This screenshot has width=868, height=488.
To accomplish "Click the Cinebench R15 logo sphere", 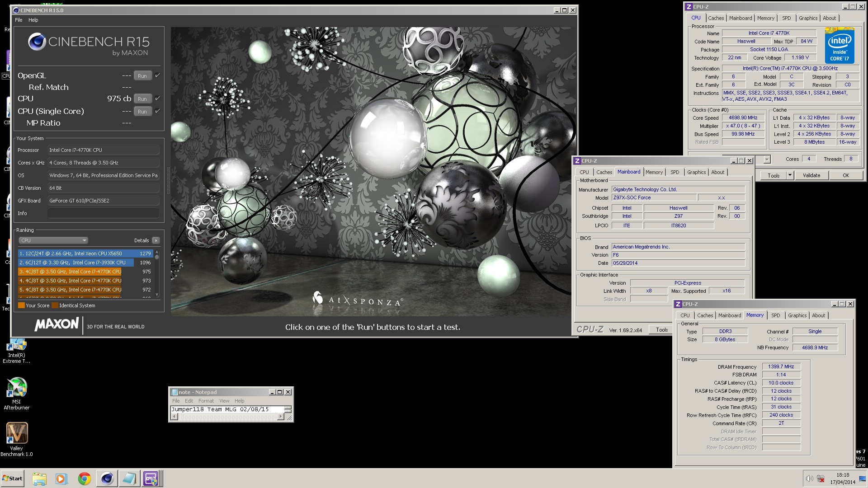I will (37, 42).
